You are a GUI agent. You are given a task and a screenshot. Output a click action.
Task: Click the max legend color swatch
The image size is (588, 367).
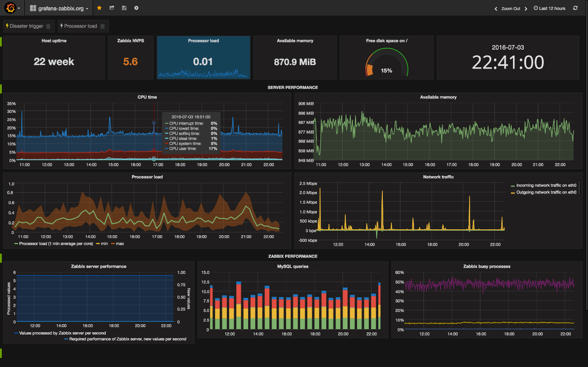113,244
